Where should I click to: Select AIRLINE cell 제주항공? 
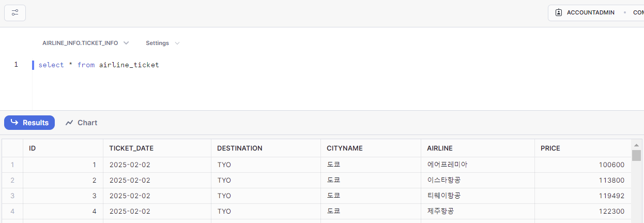(x=478, y=212)
